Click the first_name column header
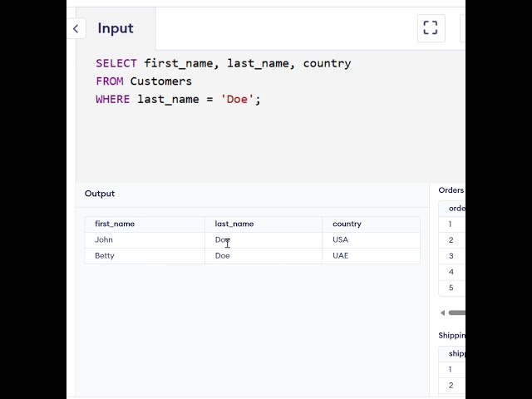532x399 pixels. [x=145, y=224]
